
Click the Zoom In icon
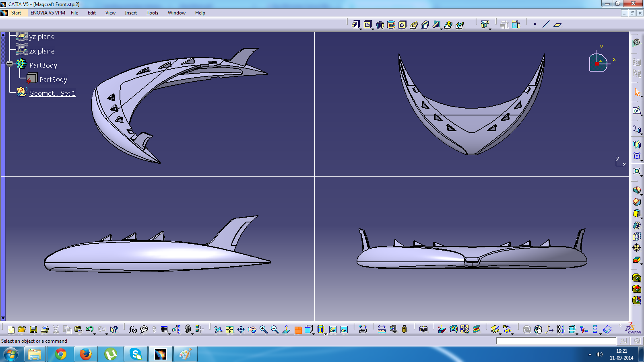pos(263,329)
